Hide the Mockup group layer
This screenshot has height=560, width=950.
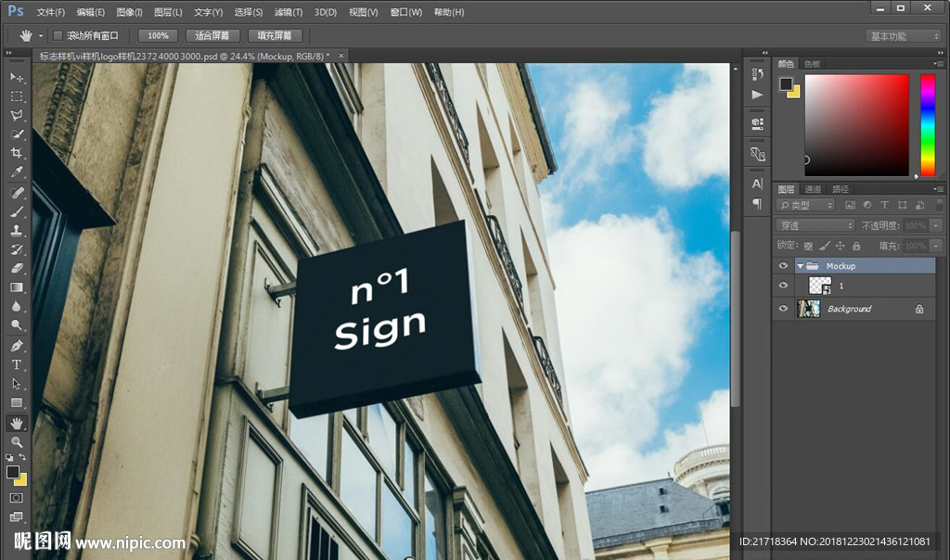click(x=784, y=266)
